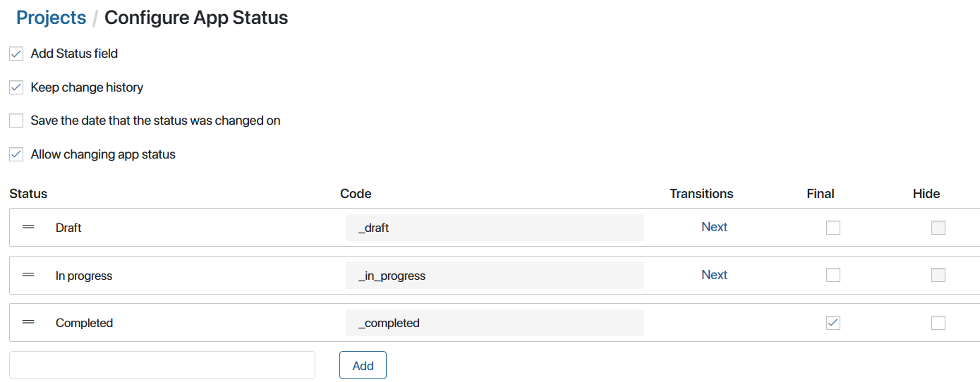Click the In progress row drag handle
980x382 pixels.
[x=28, y=275]
